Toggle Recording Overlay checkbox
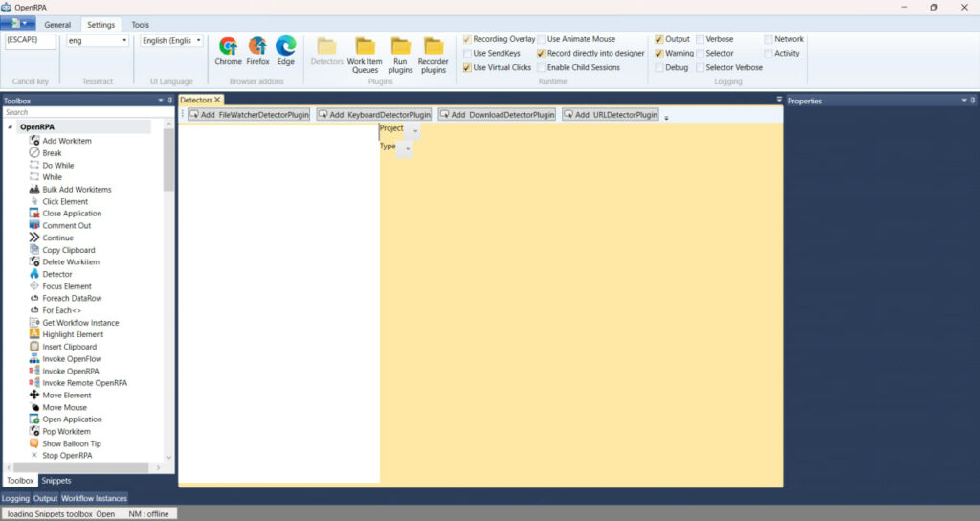This screenshot has height=521, width=980. tap(467, 39)
